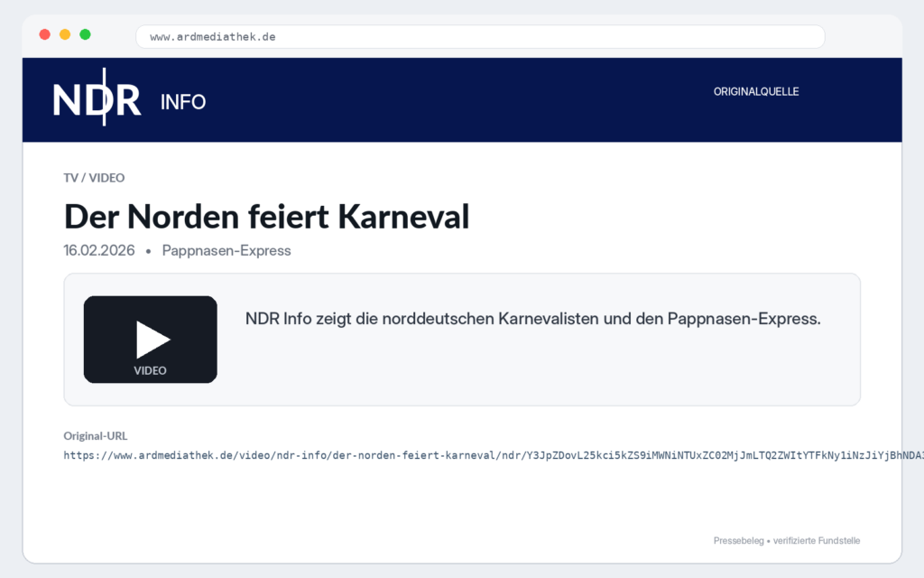This screenshot has height=578, width=924.
Task: Click the TV / VIDEO breadcrumb
Action: [x=94, y=178]
